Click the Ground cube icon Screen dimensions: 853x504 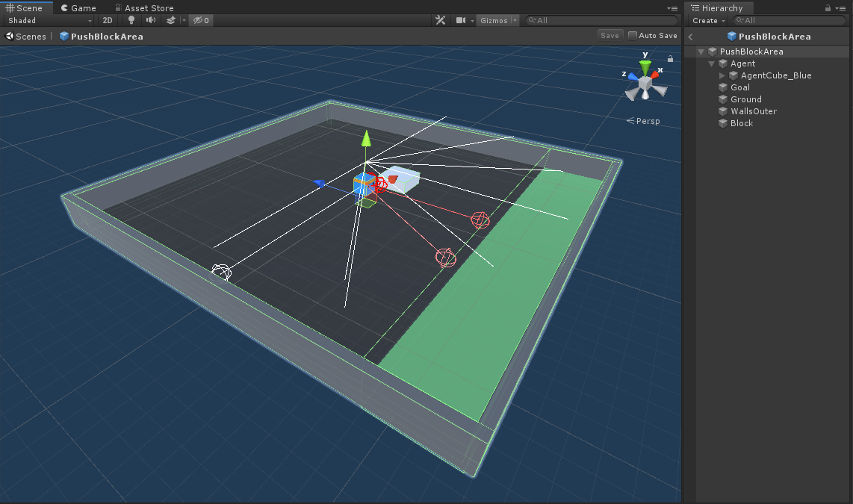(x=723, y=99)
